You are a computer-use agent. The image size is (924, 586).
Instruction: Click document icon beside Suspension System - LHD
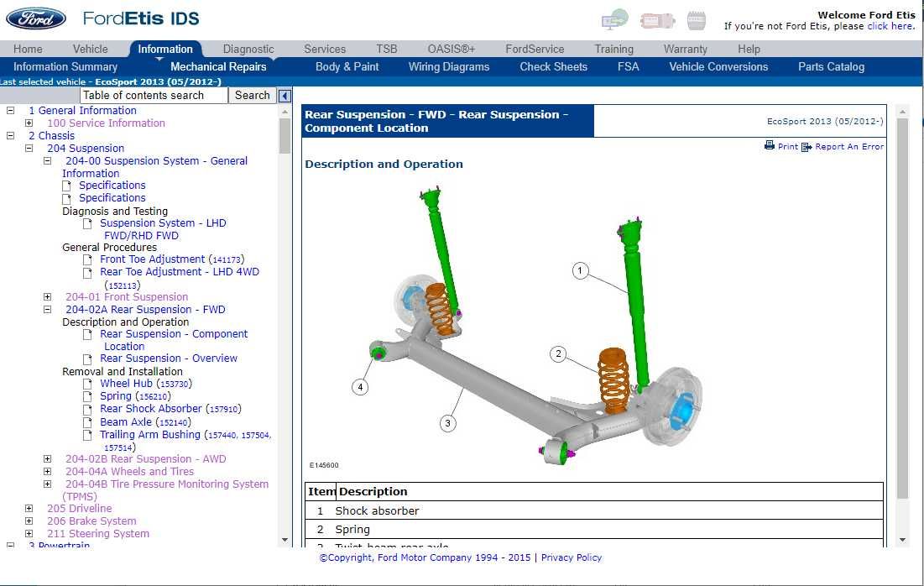[87, 224]
